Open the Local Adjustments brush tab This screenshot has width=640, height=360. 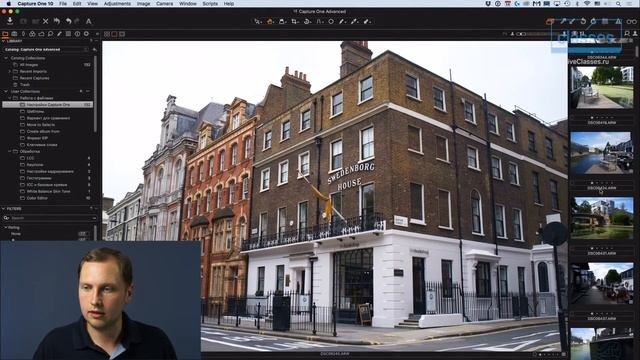pyautogui.click(x=59, y=34)
